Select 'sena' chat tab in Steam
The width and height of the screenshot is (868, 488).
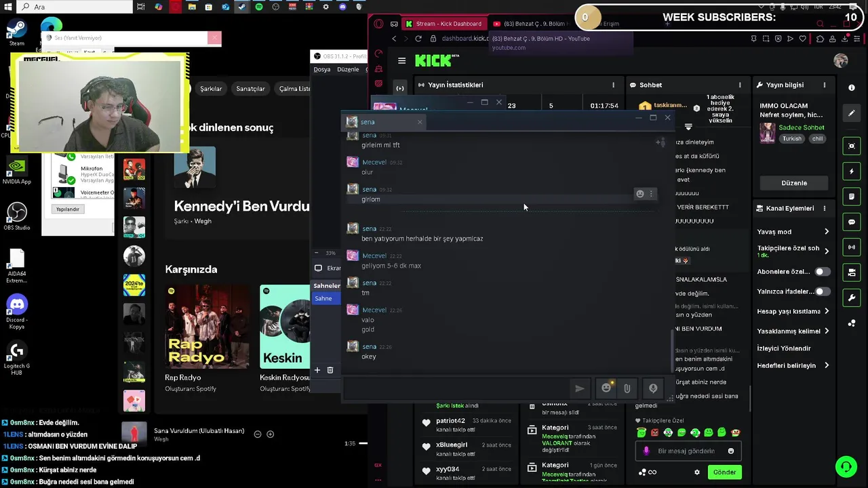[384, 122]
